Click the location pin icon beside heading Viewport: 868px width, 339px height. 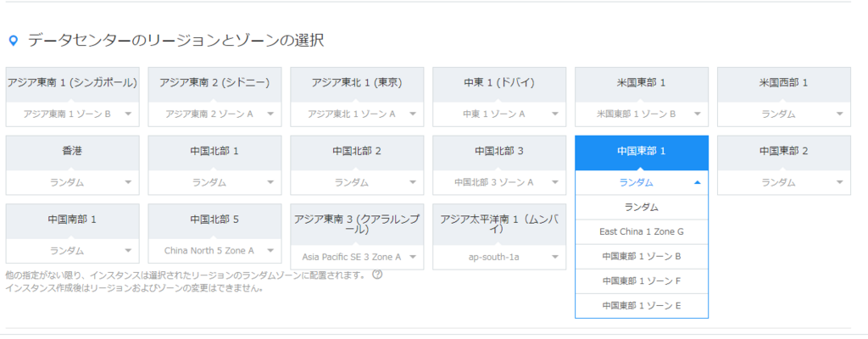click(x=14, y=41)
